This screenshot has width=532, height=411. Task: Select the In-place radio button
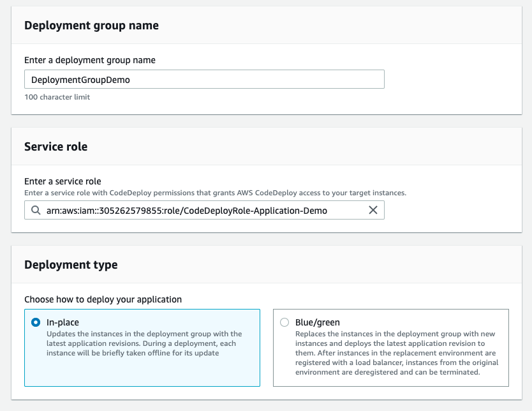(x=36, y=322)
